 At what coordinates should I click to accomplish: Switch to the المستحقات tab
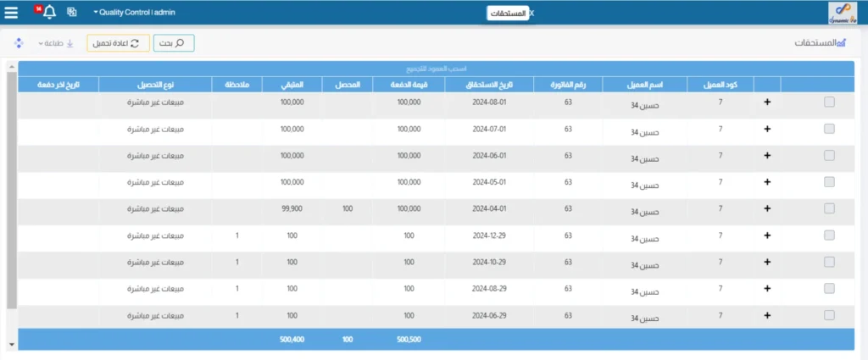click(x=509, y=14)
